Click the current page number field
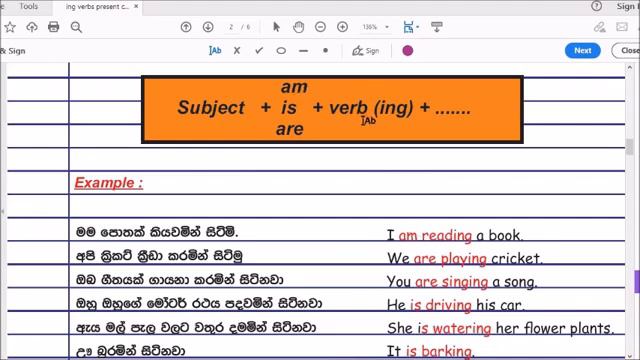Screen dimensions: 640x360 [231, 27]
